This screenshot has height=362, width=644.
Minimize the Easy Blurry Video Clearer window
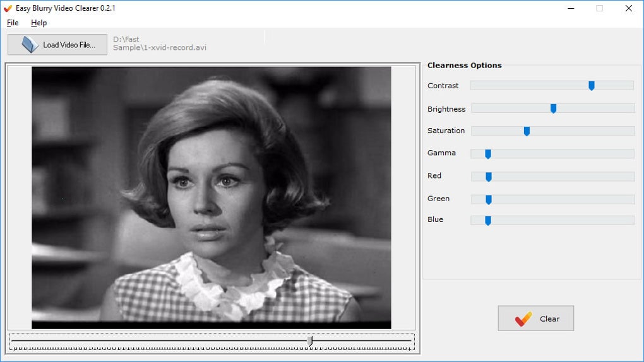pyautogui.click(x=571, y=8)
